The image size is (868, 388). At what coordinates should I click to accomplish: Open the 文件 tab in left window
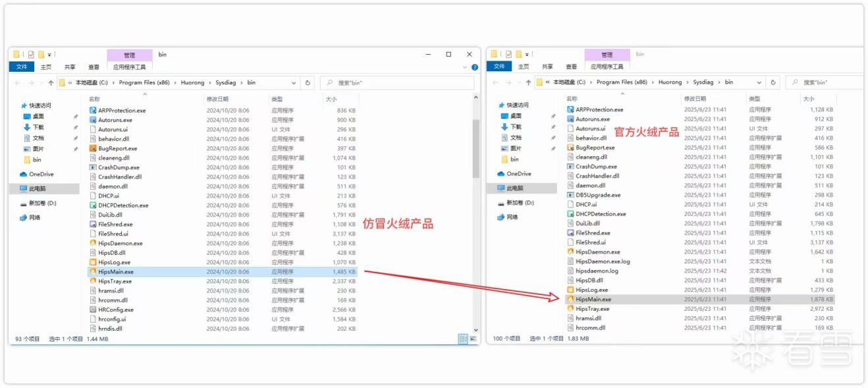pos(22,67)
